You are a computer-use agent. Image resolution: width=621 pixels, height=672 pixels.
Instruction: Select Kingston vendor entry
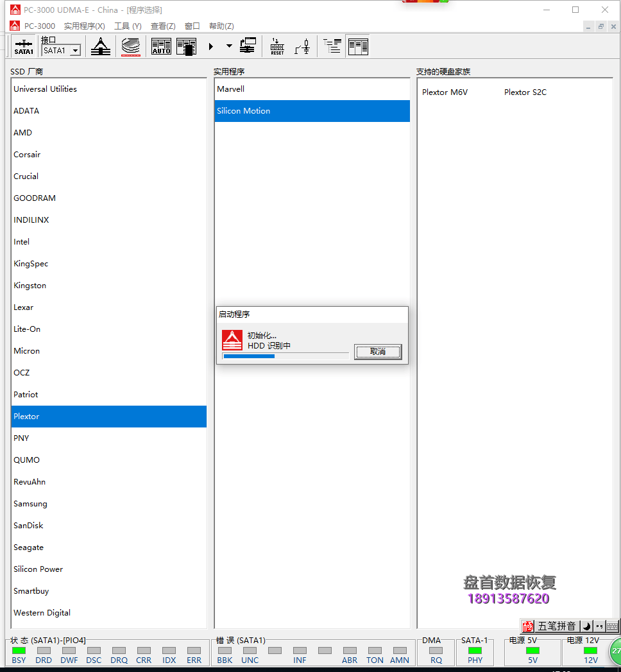[109, 286]
